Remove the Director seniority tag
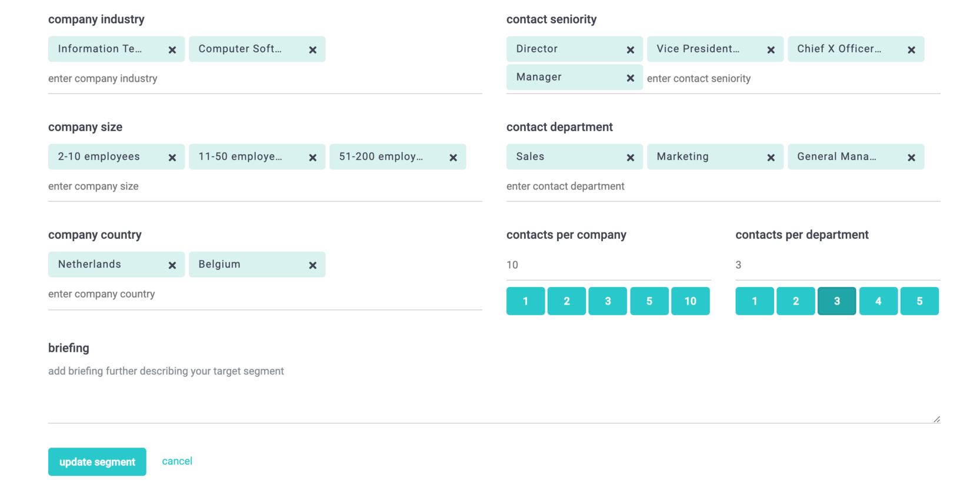980x500 pixels. coord(630,50)
